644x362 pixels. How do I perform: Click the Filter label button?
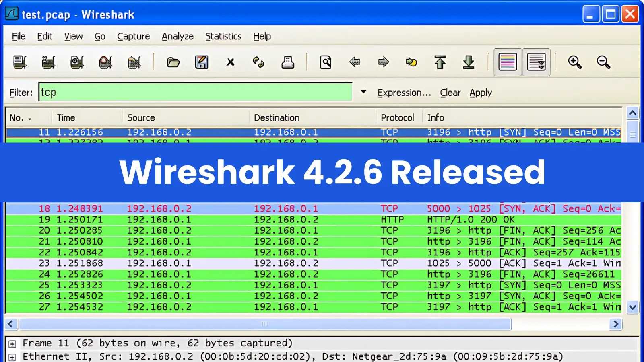point(21,93)
